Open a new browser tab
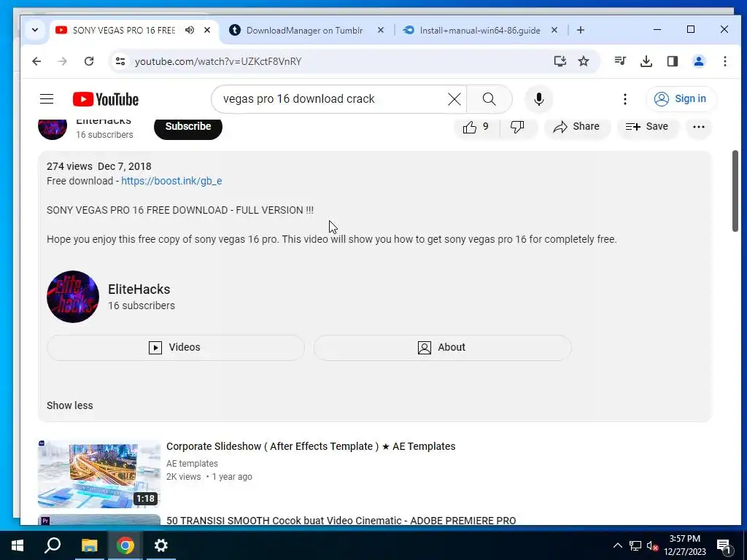 pyautogui.click(x=580, y=30)
